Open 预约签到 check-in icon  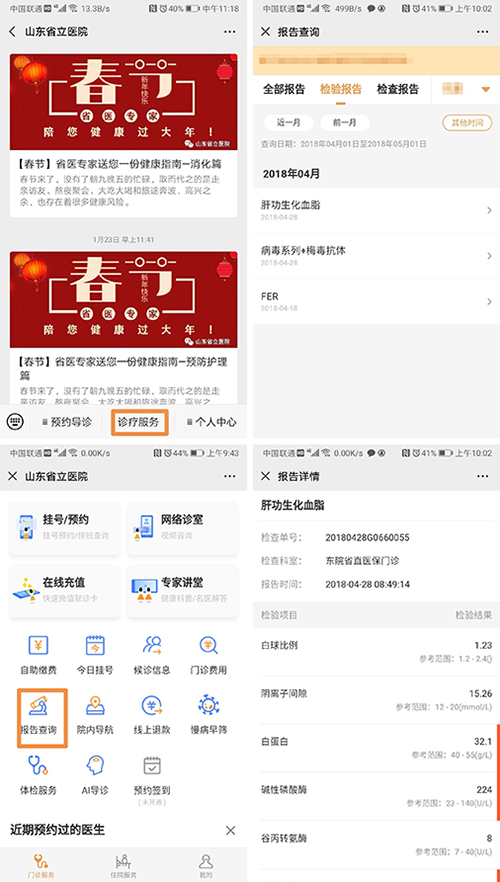[152, 766]
